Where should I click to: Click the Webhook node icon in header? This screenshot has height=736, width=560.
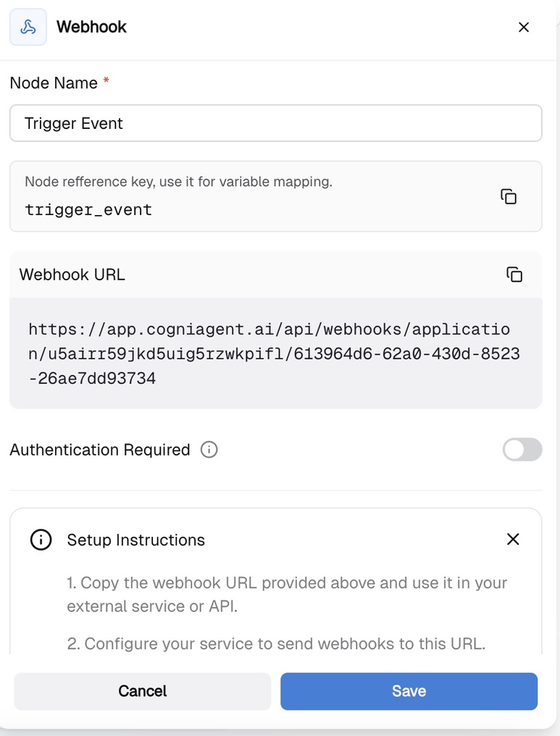pos(28,28)
